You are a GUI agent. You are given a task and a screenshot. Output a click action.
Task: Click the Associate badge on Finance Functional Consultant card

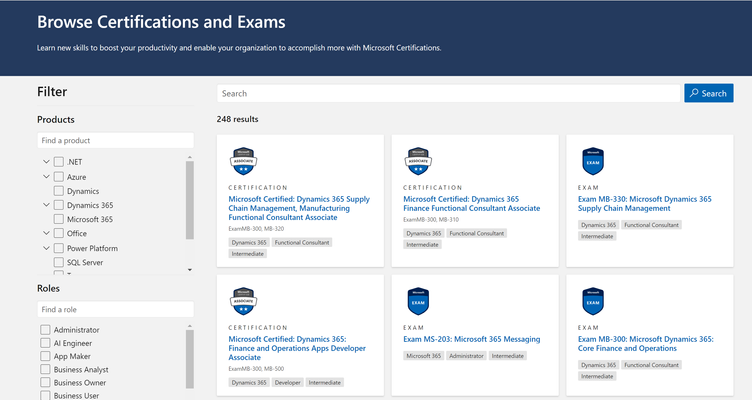[418, 161]
